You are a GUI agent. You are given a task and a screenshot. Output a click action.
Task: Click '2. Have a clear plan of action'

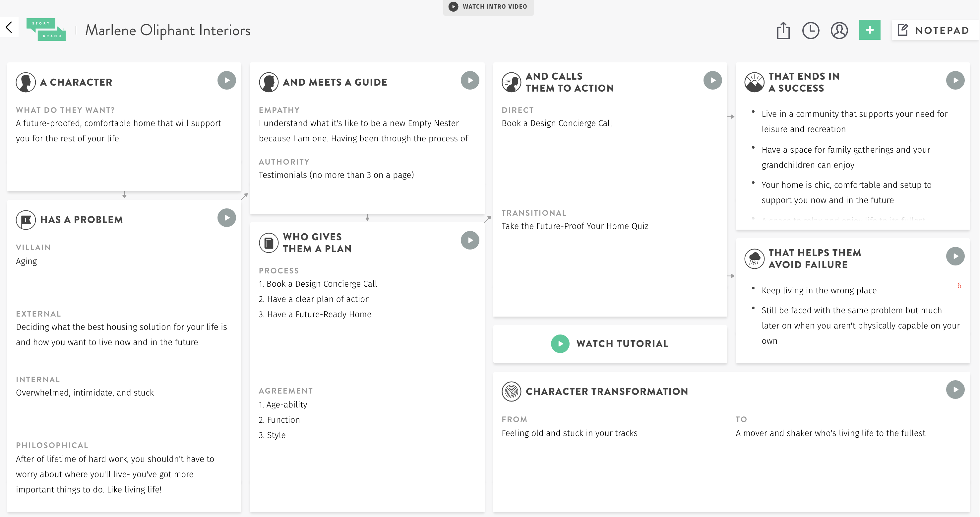[314, 299]
